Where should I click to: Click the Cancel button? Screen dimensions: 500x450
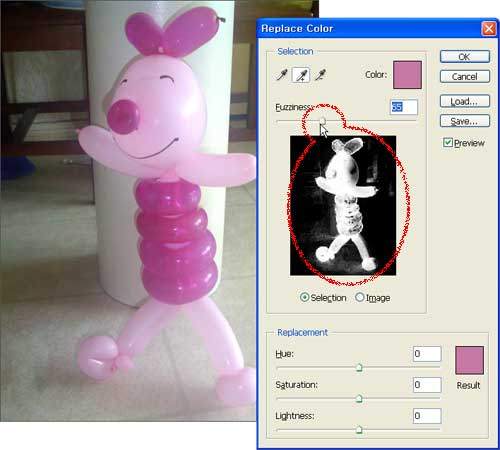click(x=465, y=77)
